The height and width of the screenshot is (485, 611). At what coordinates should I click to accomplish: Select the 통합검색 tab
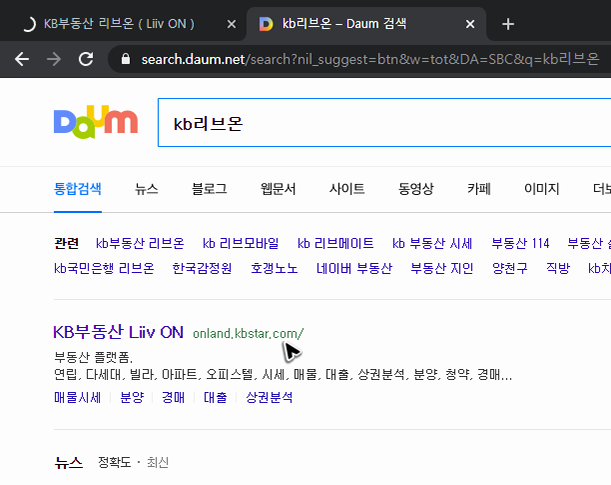coord(78,189)
